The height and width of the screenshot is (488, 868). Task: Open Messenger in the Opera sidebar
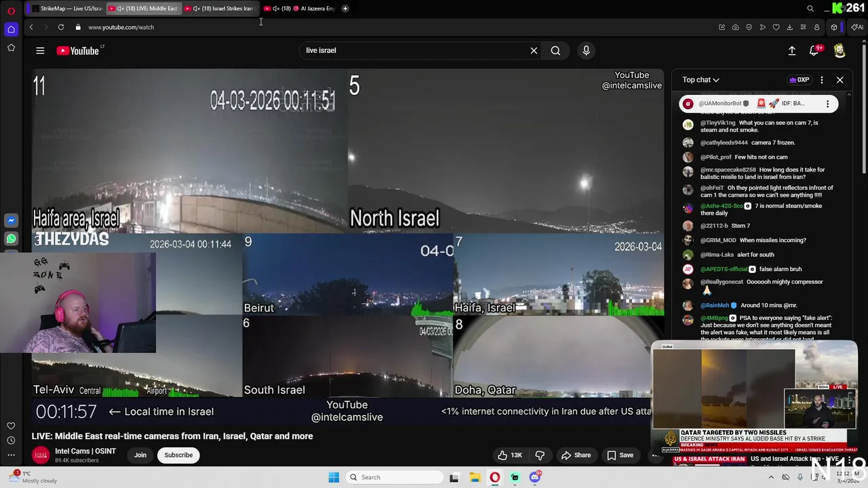[11, 220]
